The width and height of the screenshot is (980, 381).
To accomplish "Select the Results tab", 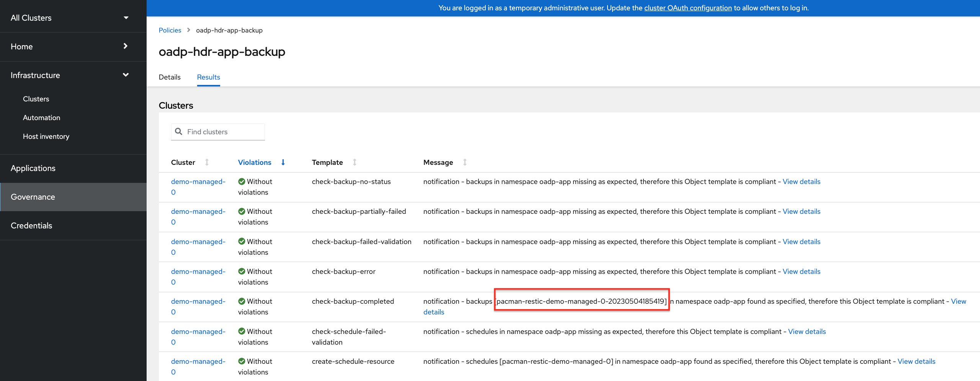I will (208, 77).
